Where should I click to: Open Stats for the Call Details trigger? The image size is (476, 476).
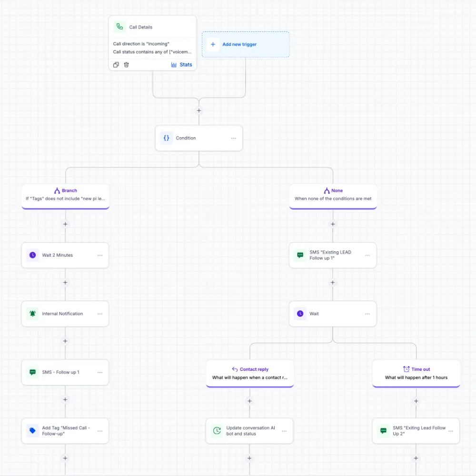click(x=181, y=65)
